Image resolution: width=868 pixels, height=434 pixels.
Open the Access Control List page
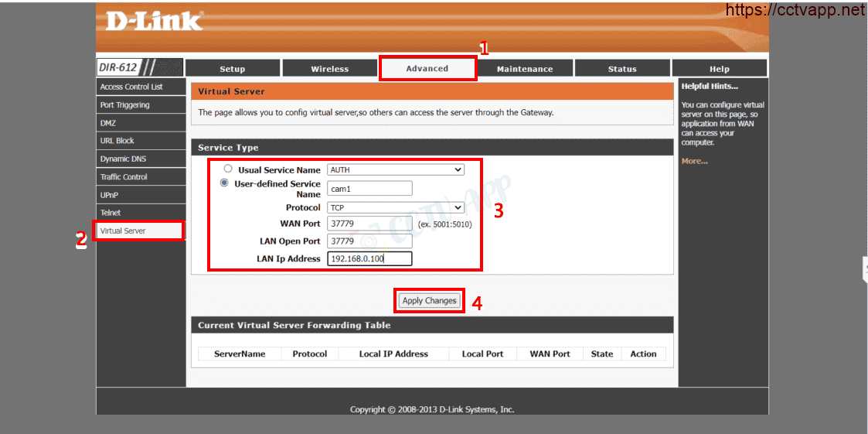(x=139, y=87)
